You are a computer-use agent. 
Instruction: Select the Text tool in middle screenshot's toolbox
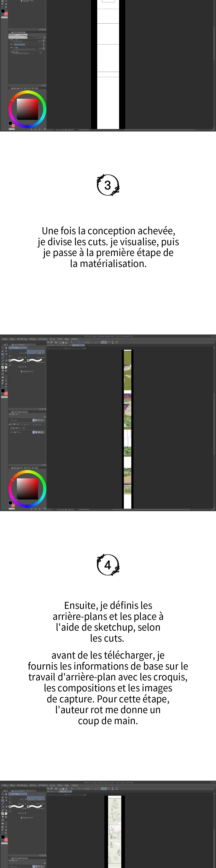pos(6,383)
